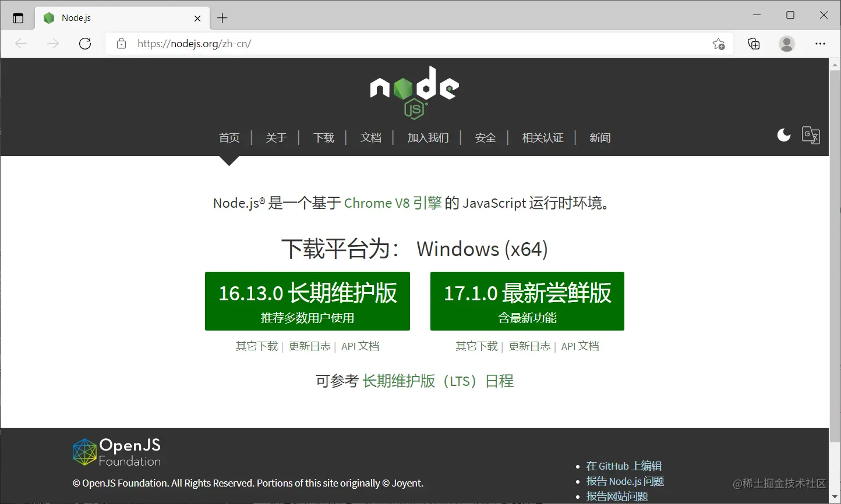The image size is (841, 504).
Task: Open the 相关认证 navigation item
Action: coord(543,138)
